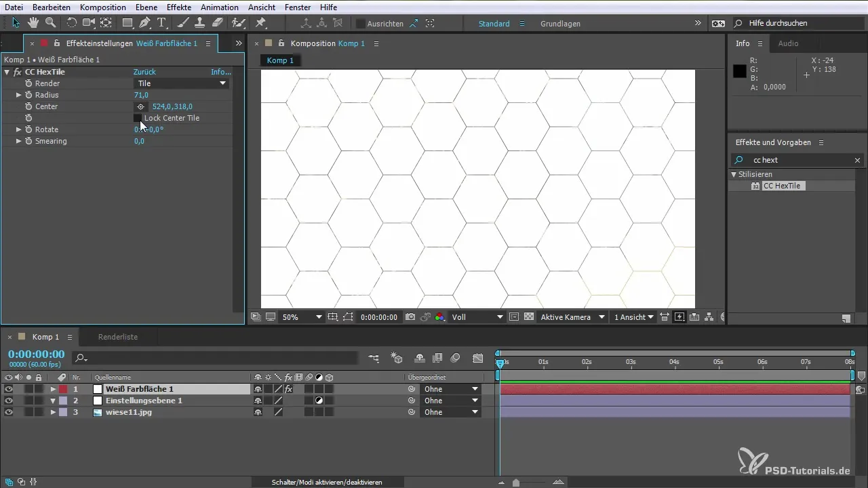This screenshot has width=868, height=488.
Task: Open the RGB channel display icon
Action: 440,317
